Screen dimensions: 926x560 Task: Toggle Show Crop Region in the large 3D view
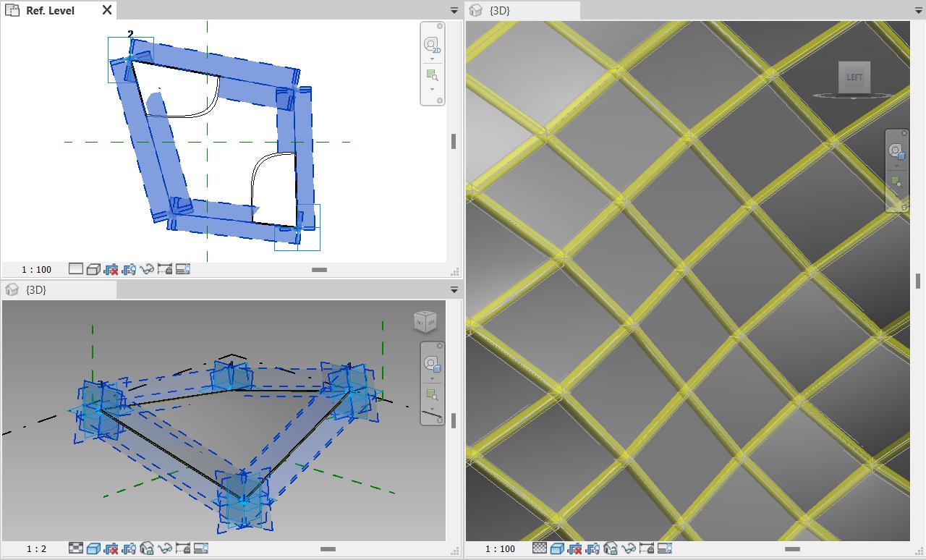pyautogui.click(x=592, y=548)
